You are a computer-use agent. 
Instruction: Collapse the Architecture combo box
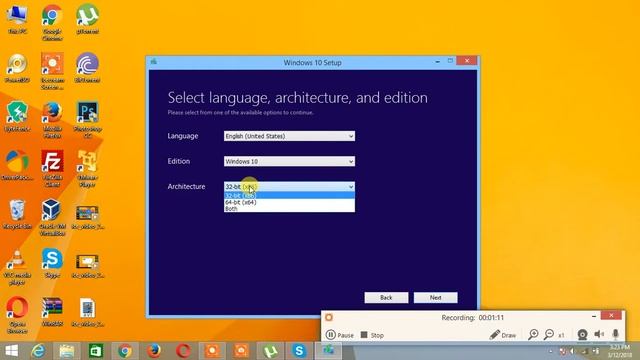(289, 187)
